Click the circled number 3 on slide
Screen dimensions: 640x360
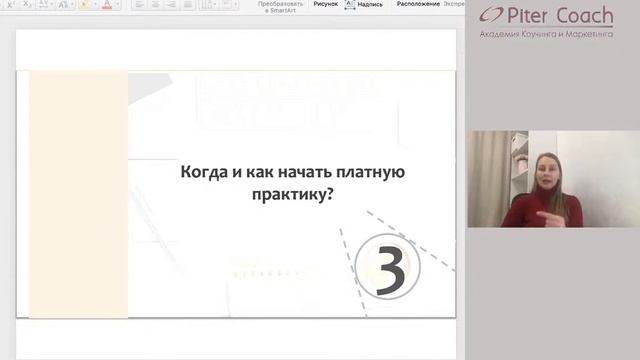[387, 267]
